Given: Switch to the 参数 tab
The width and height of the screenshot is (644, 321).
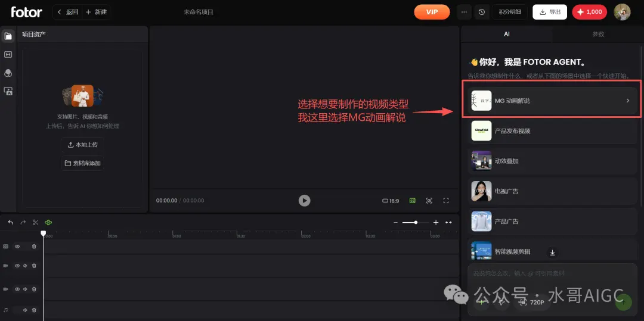Looking at the screenshot, I should (598, 35).
